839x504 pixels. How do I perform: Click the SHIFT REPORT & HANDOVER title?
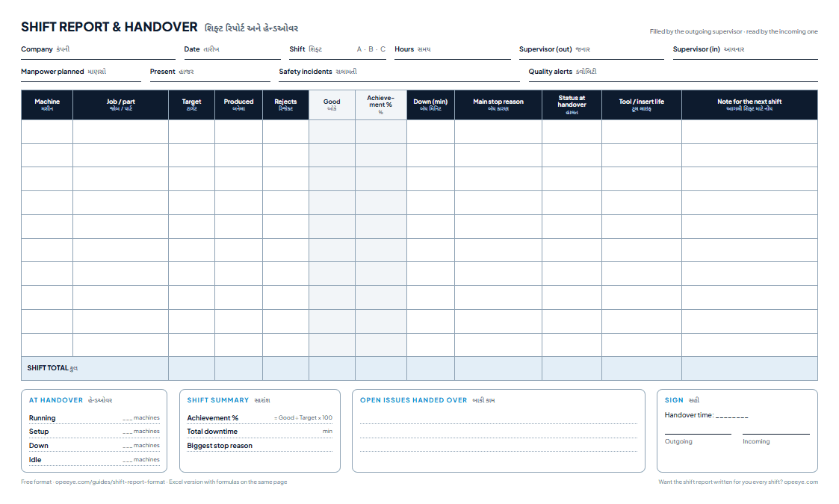(x=109, y=27)
